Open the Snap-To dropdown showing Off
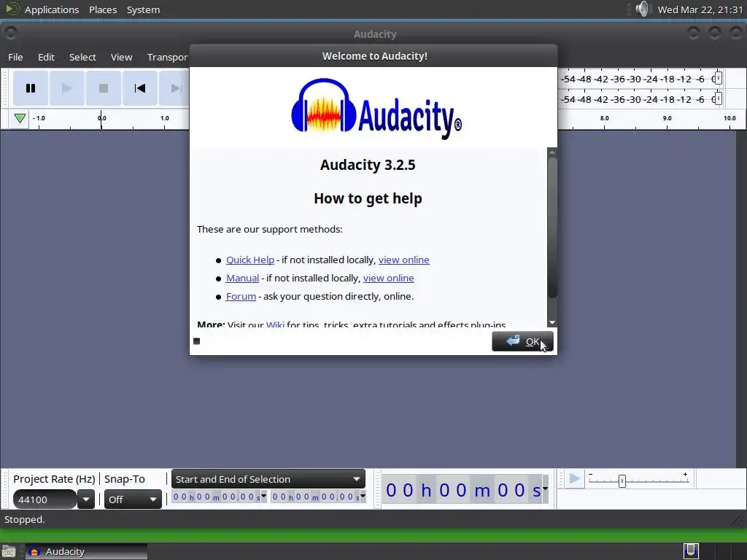The image size is (747, 560). [x=133, y=499]
